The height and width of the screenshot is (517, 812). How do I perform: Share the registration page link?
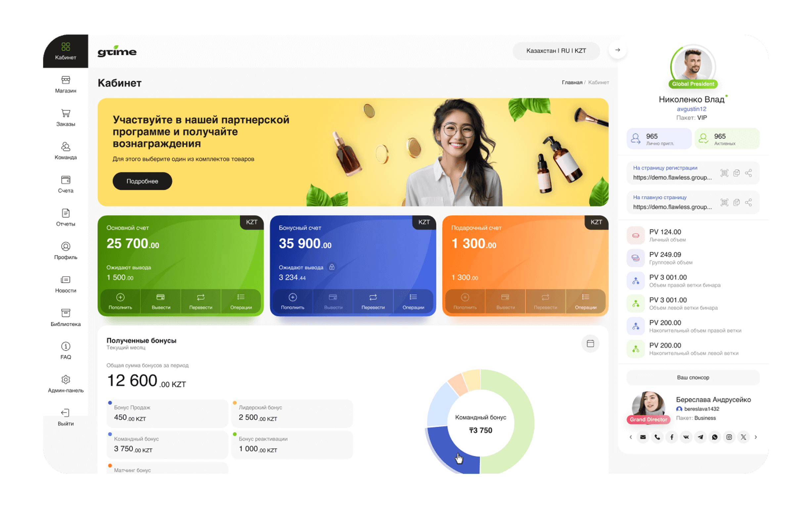coord(748,173)
